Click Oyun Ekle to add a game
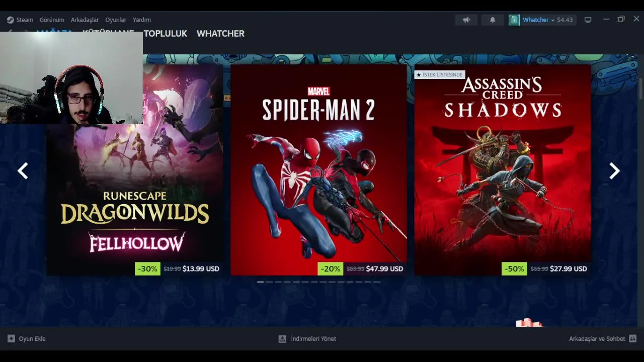The image size is (644, 362). click(x=32, y=339)
